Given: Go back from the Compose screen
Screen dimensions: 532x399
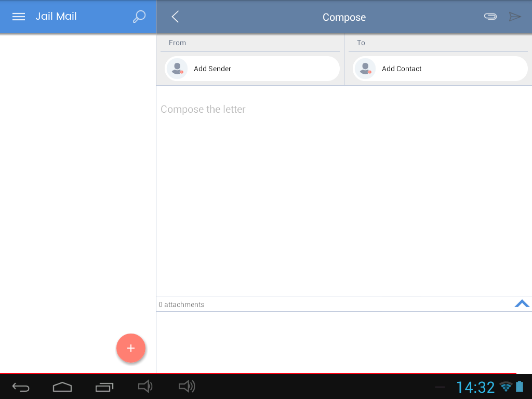Looking at the screenshot, I should [175, 17].
